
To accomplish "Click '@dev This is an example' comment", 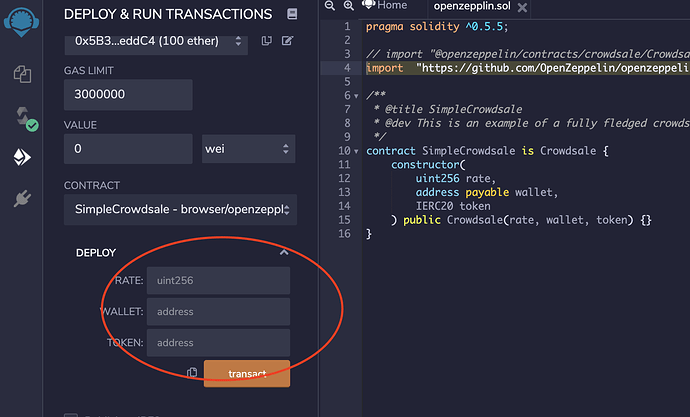I will (531, 123).
